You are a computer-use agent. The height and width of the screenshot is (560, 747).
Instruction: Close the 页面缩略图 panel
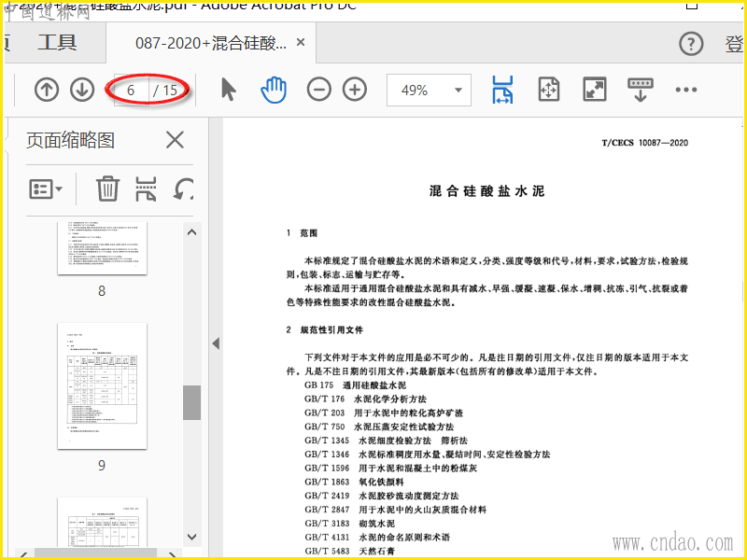pos(175,140)
